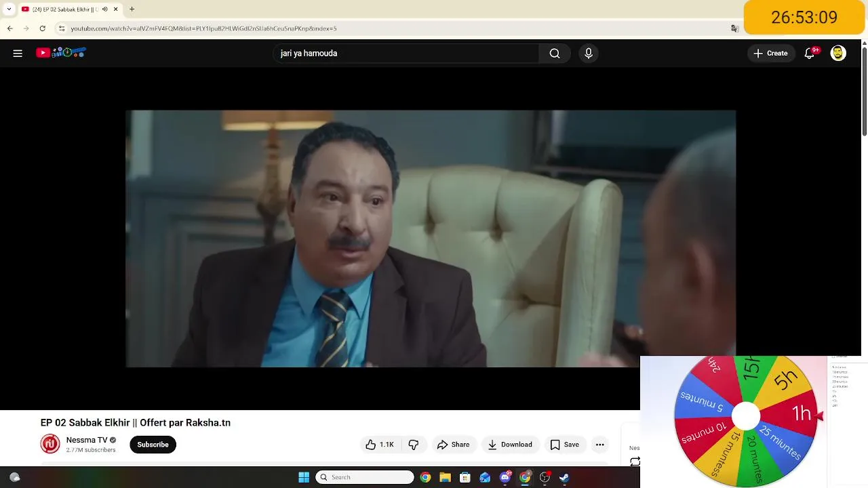The height and width of the screenshot is (488, 868).
Task: Click the first Chrome icon on the taskbar
Action: point(425,477)
